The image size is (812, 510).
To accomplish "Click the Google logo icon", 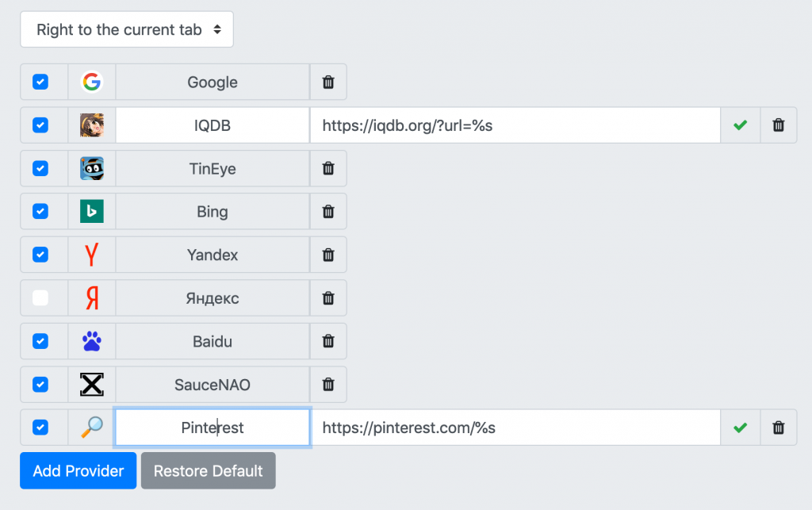I will 92,82.
